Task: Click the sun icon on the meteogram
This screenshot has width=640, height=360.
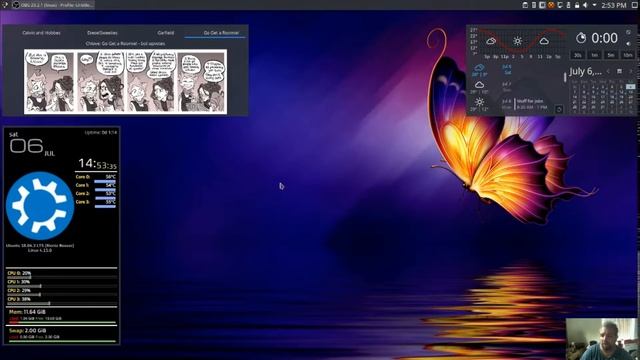Action: (518, 41)
